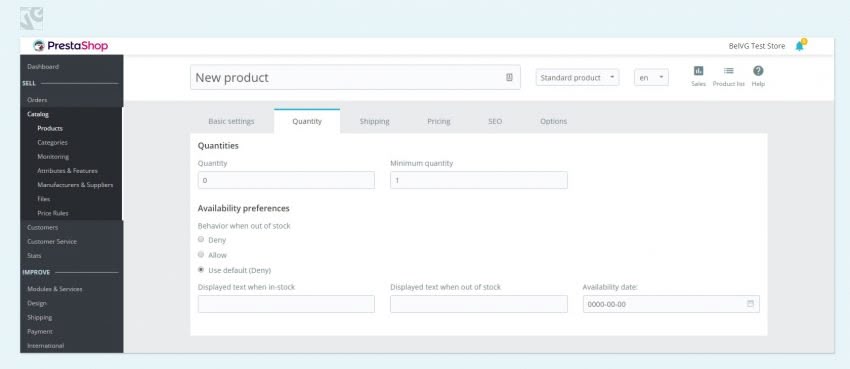Click the PrestaShop logo
Screen dimensions: 850x369
point(70,46)
